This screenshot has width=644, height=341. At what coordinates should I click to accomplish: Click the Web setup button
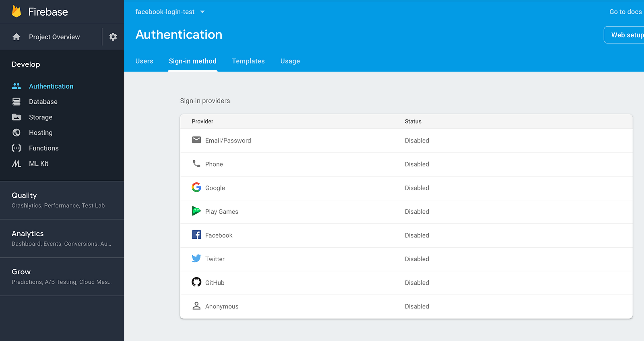(626, 35)
